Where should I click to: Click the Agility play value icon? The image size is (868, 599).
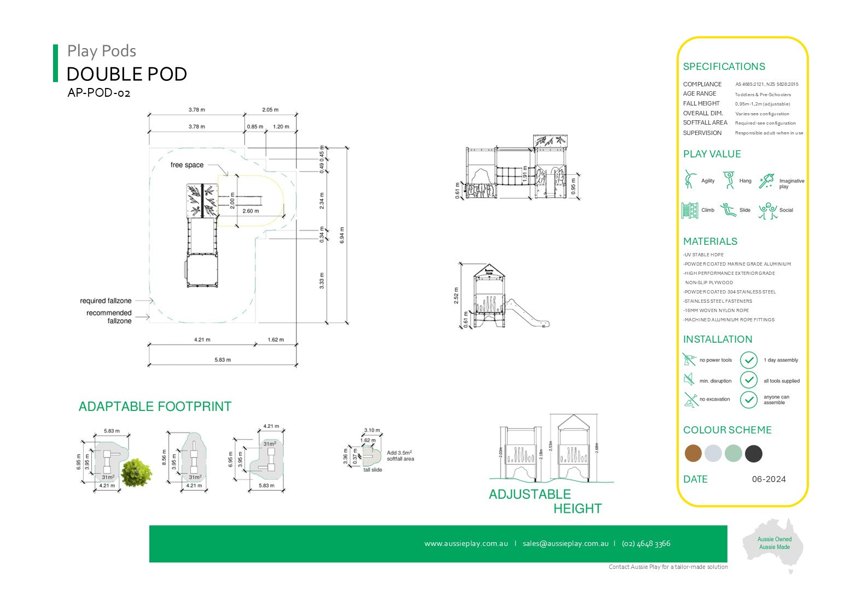coord(689,179)
